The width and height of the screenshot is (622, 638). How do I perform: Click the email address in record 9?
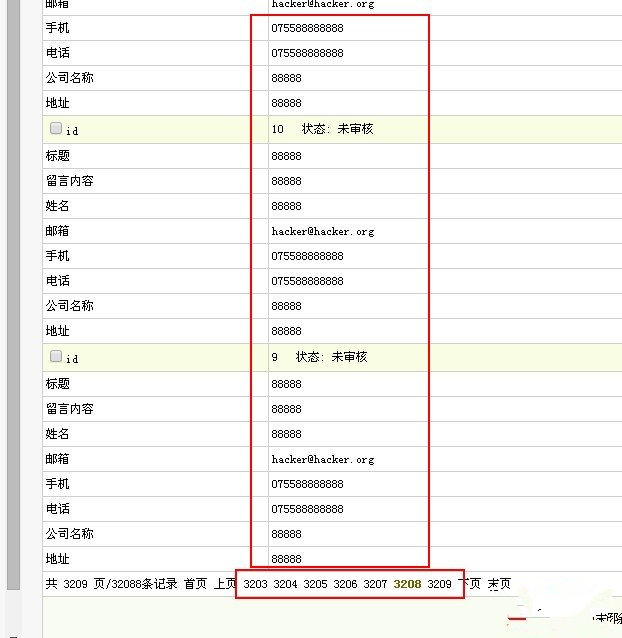322,459
